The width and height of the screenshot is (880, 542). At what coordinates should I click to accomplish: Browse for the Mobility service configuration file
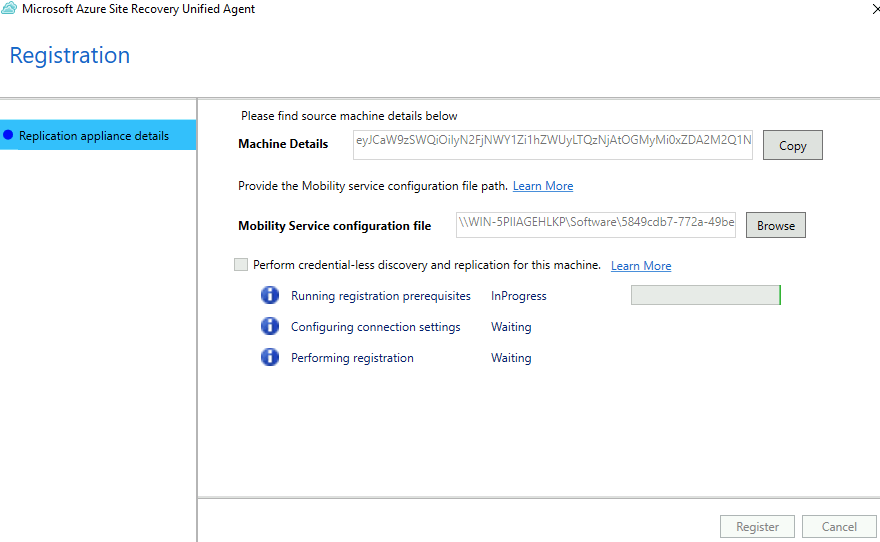(776, 225)
